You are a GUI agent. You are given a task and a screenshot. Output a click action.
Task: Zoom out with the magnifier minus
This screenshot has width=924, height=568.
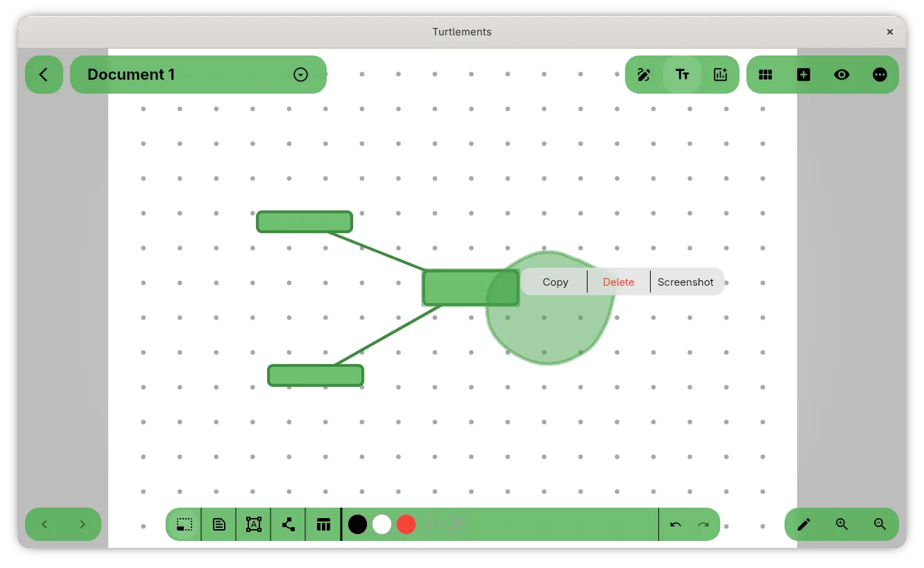point(880,524)
